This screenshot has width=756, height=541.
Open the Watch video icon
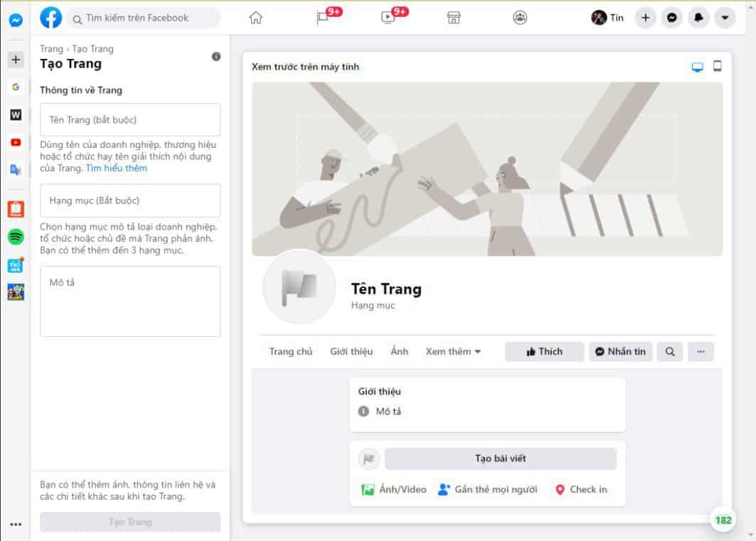[388, 18]
